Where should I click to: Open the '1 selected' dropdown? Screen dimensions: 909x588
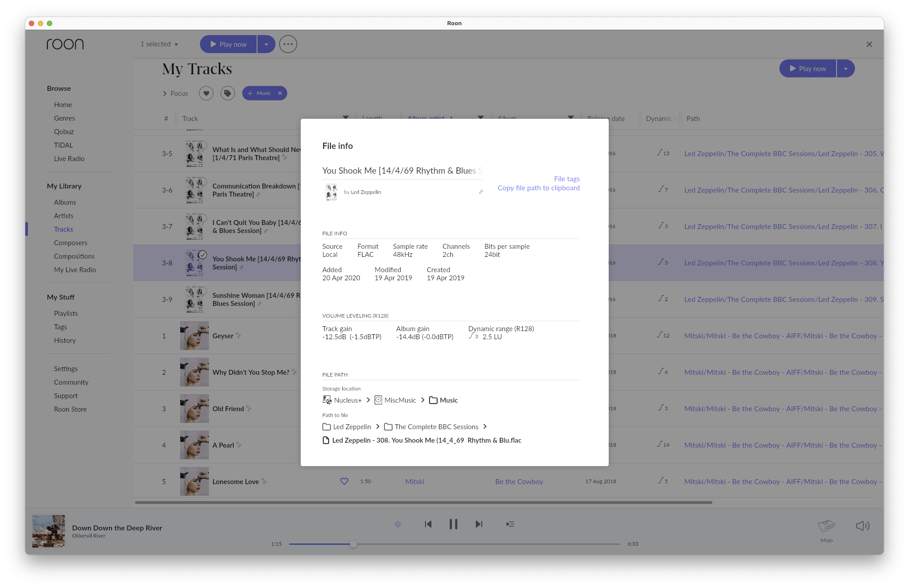tap(159, 44)
